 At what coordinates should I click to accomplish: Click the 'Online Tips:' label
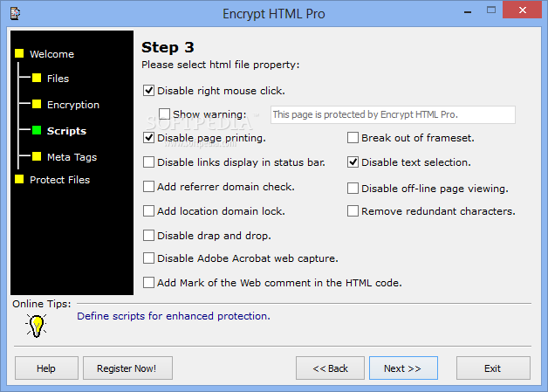coord(42,304)
